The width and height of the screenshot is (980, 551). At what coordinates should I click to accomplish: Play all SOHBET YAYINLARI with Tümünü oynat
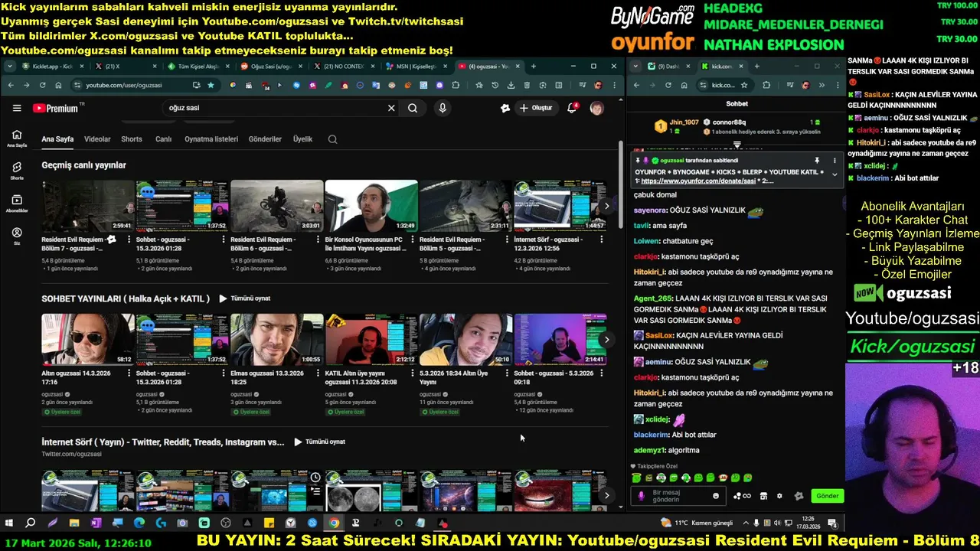(245, 298)
